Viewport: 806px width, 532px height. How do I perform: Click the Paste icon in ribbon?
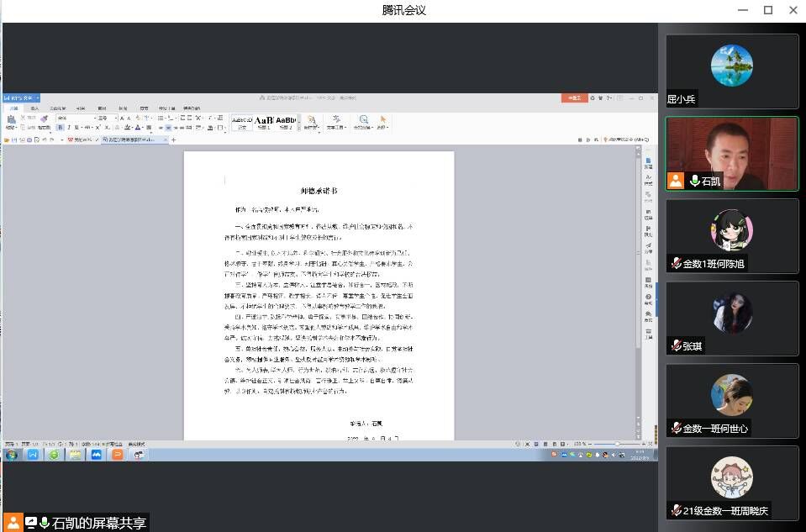(x=11, y=121)
